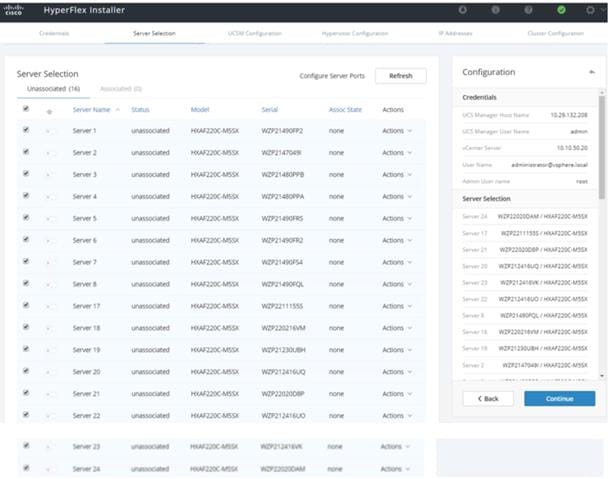Go to the IP Addresses step
610x479 pixels.
tap(455, 33)
